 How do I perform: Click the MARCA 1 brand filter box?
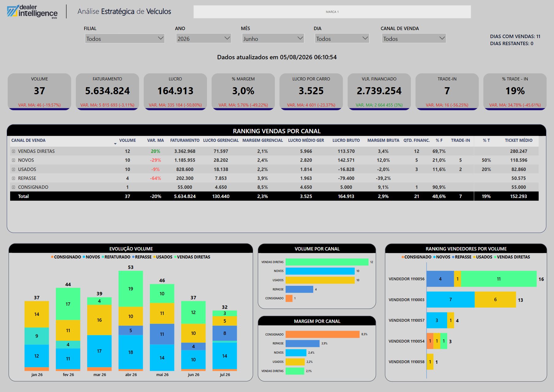332,12
